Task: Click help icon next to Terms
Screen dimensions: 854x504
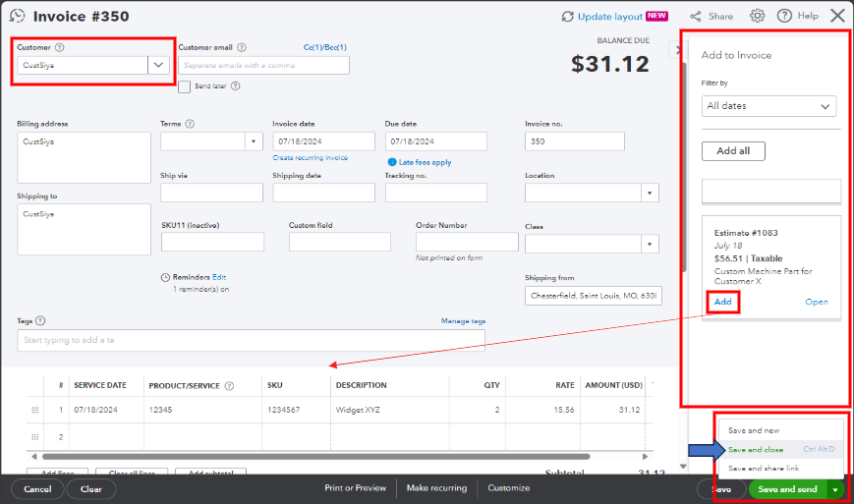Action: point(190,124)
